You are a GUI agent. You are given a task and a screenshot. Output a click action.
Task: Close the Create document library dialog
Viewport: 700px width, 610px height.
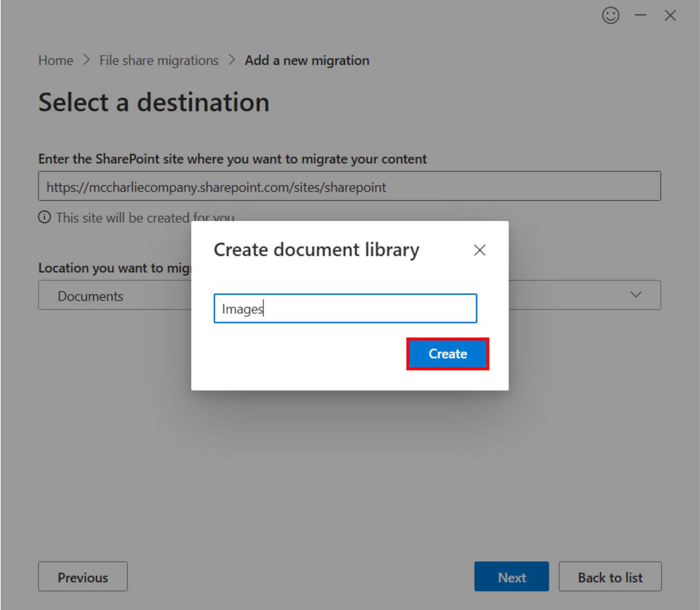coord(479,250)
